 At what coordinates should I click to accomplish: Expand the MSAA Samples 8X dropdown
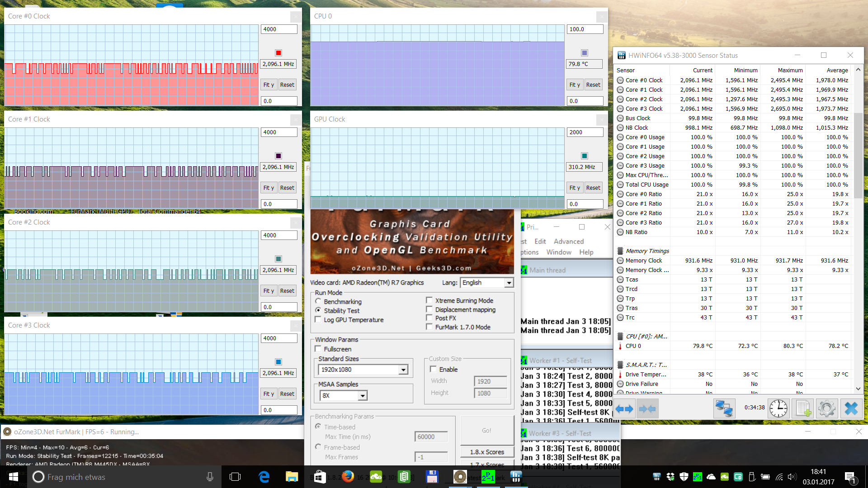click(x=362, y=395)
